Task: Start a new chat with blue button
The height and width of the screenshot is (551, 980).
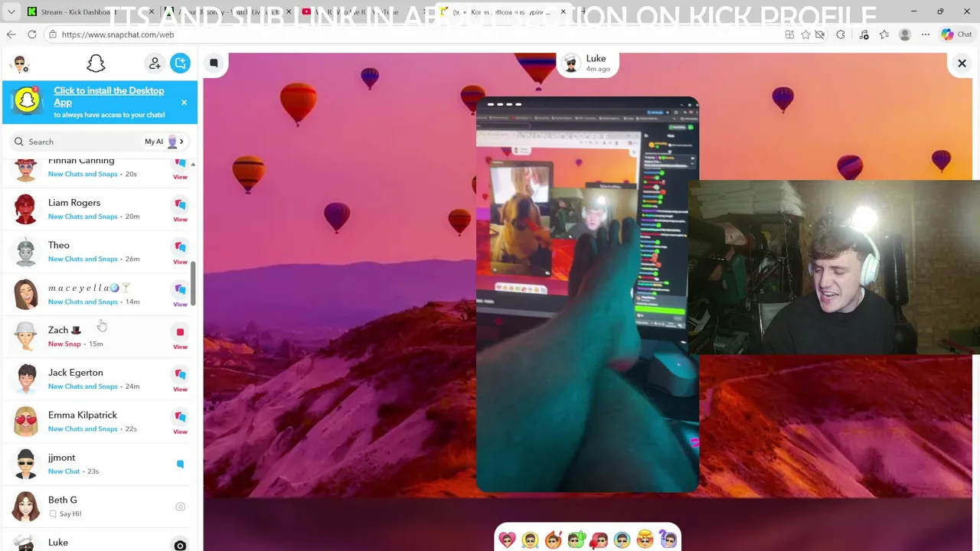Action: [x=180, y=64]
